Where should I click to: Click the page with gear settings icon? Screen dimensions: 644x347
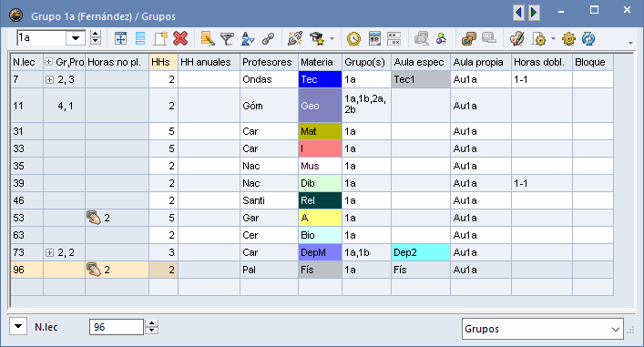click(x=538, y=38)
